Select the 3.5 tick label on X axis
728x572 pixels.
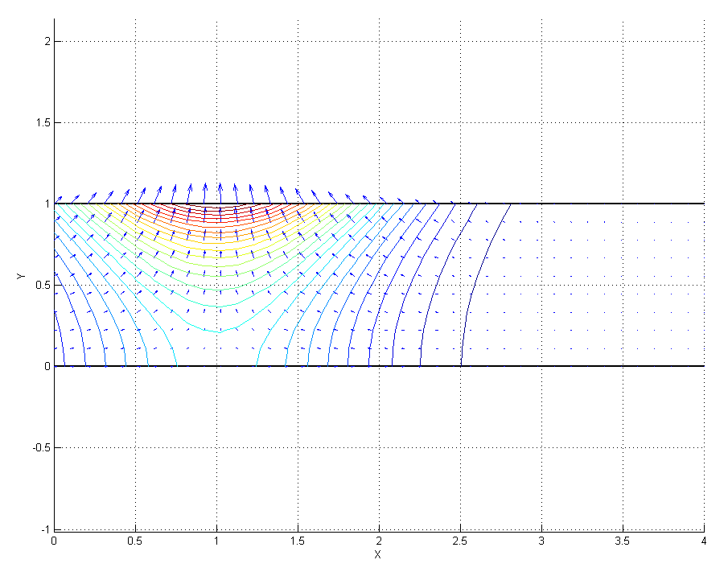point(622,542)
